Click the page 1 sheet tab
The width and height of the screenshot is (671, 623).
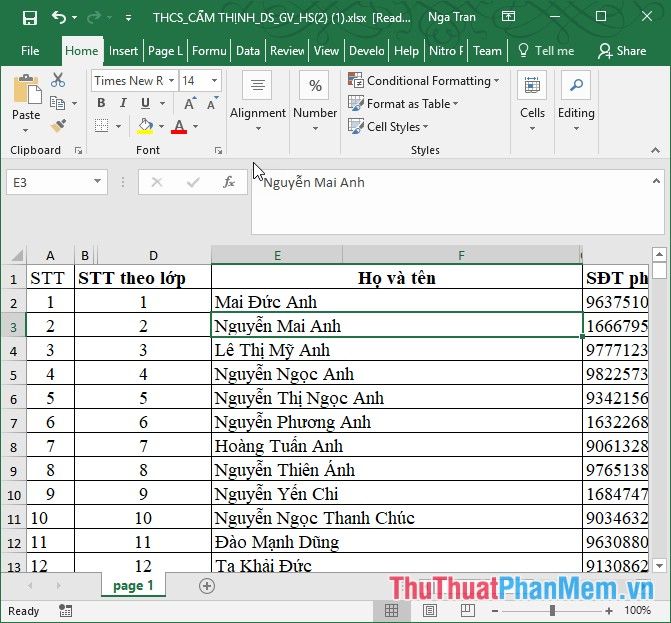[x=133, y=585]
